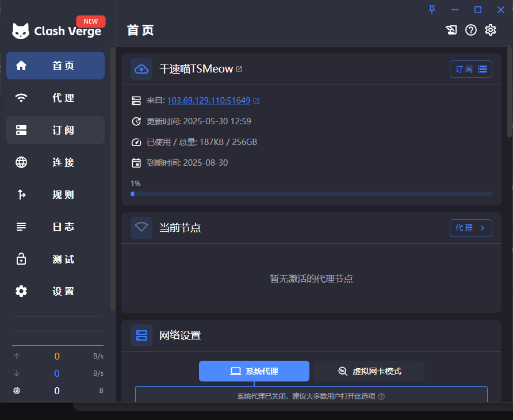Open the 103.69.129.110:51649 source link

209,101
